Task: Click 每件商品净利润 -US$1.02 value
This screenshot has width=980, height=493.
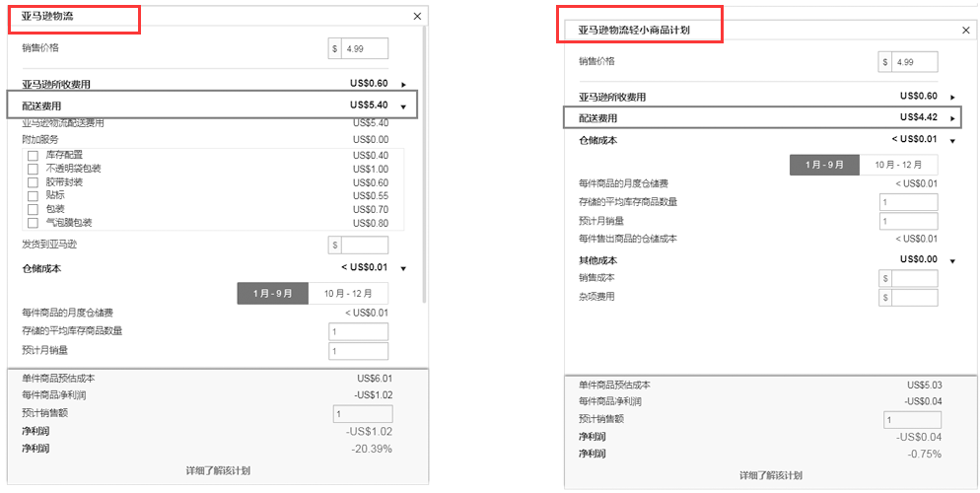Action: tap(373, 395)
